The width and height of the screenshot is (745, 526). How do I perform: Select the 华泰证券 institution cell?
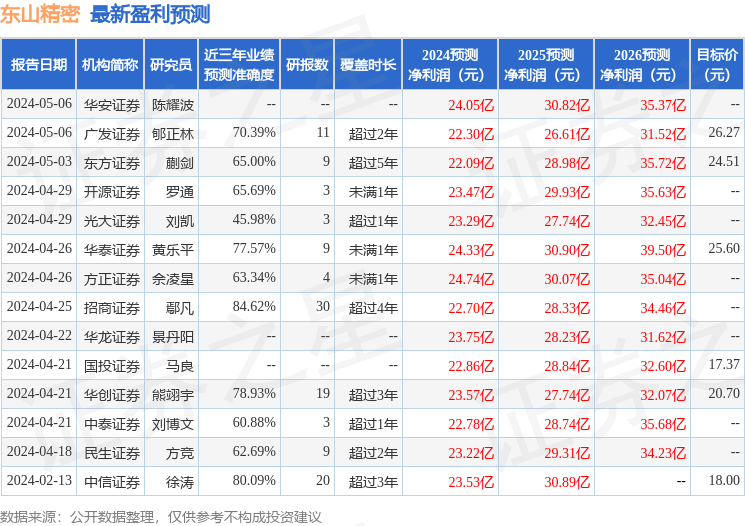click(112, 249)
